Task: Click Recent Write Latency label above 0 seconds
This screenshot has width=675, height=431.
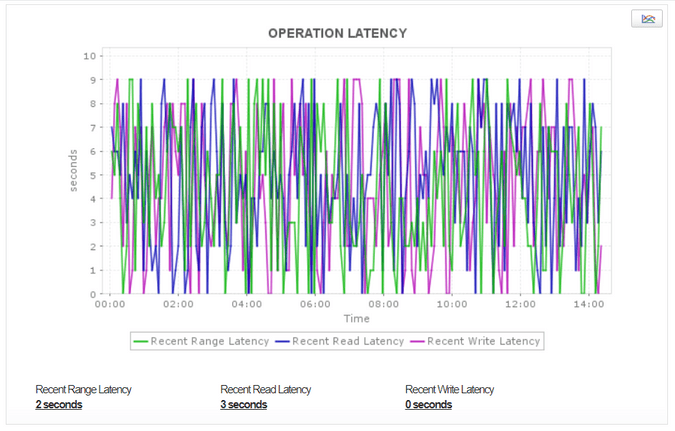Action: [450, 389]
